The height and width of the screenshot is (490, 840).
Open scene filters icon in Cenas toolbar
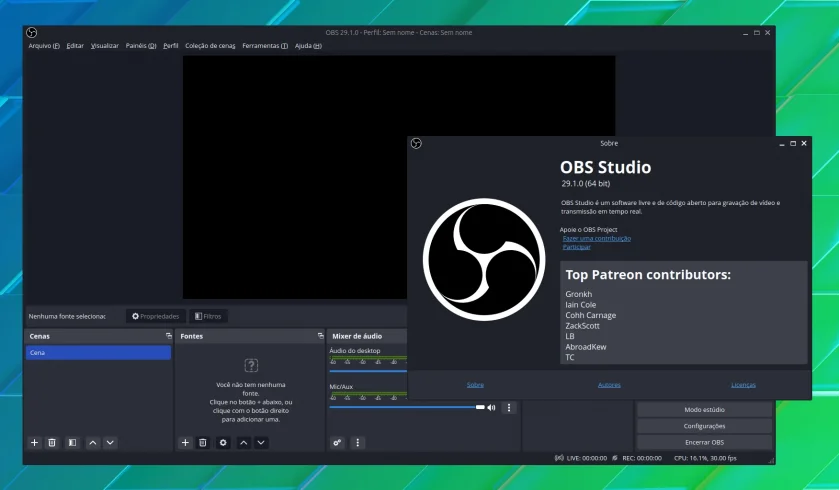pos(72,443)
